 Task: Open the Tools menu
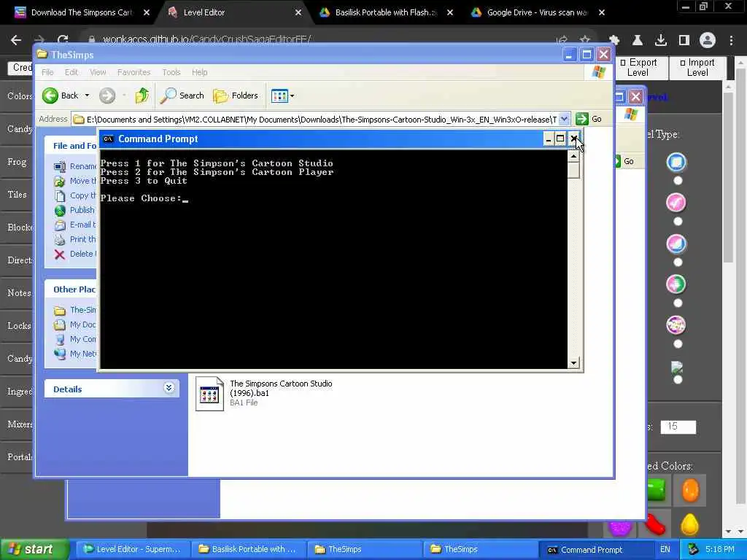pyautogui.click(x=171, y=72)
